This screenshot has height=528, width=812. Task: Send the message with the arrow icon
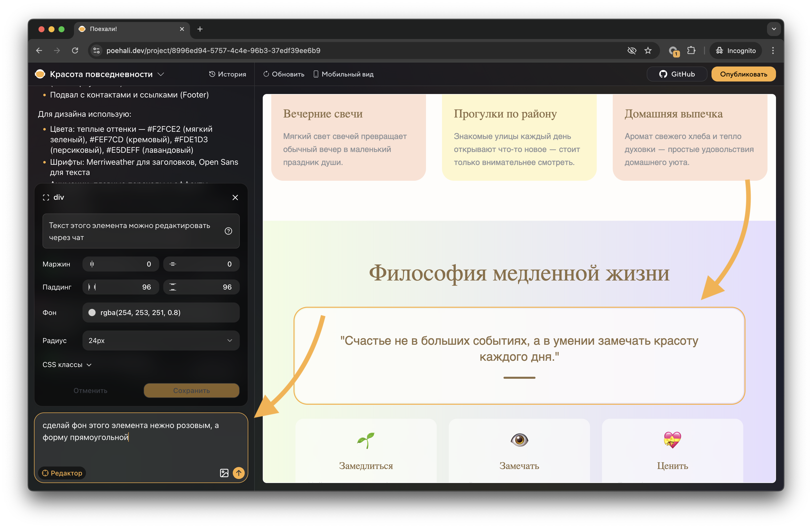click(x=238, y=473)
